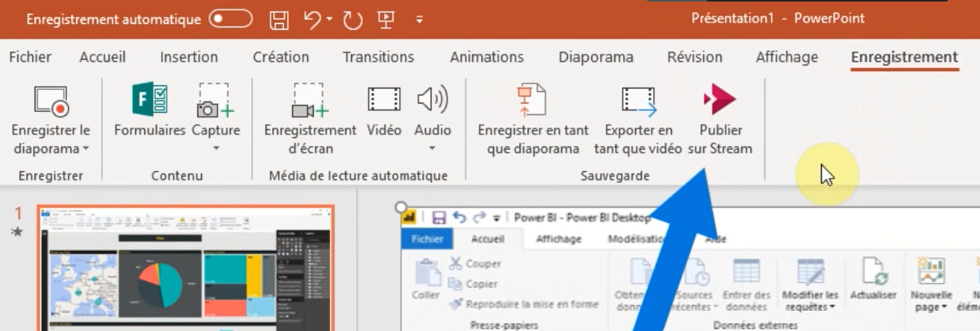Insert Formulaires (Forms) content
This screenshot has height=331, width=980.
point(149,109)
